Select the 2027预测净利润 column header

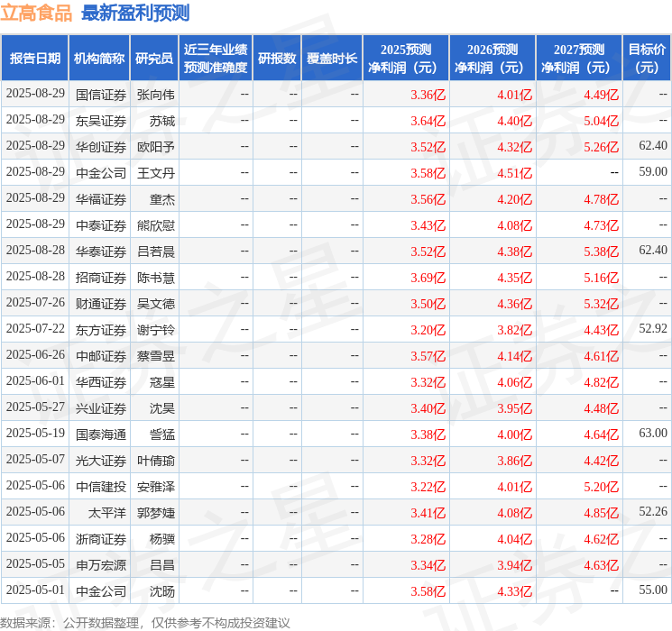[x=579, y=59]
